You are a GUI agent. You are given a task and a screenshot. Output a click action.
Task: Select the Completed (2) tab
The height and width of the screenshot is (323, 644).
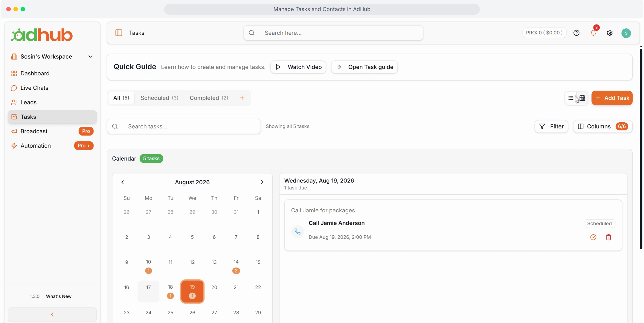pos(209,98)
